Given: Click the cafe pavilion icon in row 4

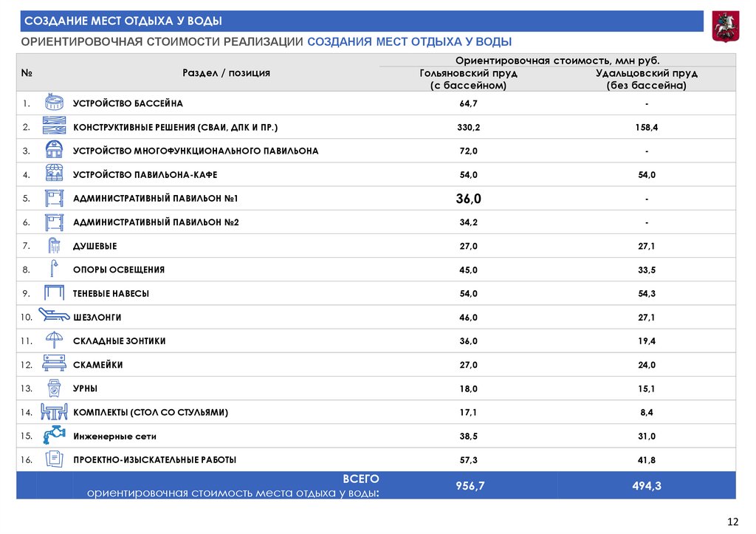Looking at the screenshot, I should click(55, 174).
